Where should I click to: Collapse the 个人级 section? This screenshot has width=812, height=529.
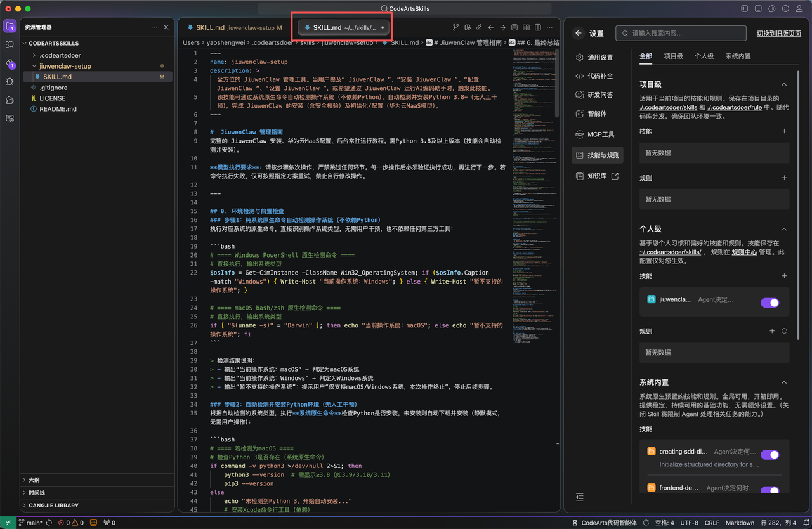(784, 229)
